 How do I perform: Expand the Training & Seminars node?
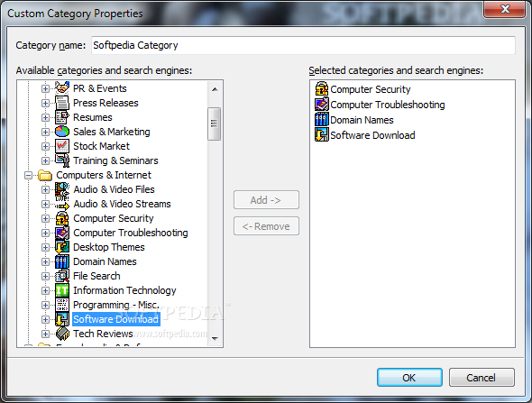point(45,160)
